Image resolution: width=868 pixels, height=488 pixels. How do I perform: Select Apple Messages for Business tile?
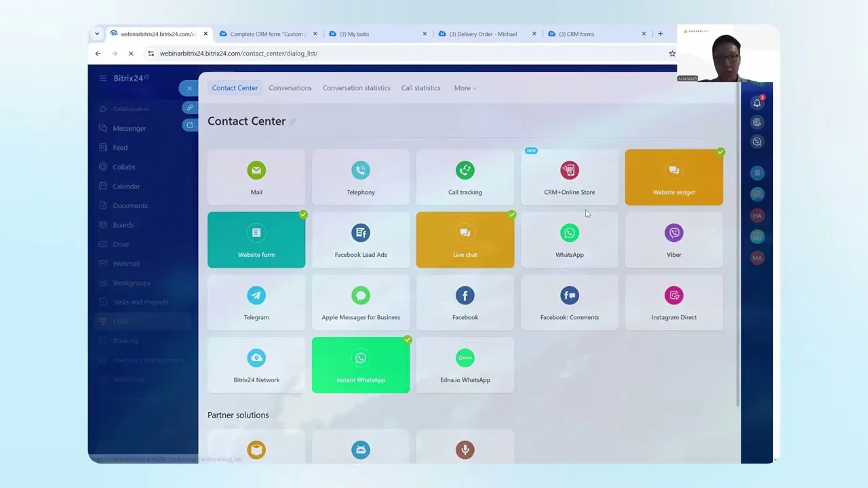click(361, 302)
